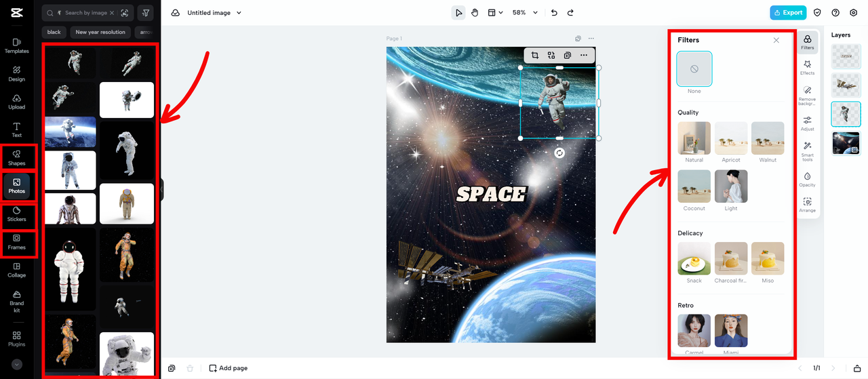Screen dimensions: 868x379
Task: Open page more options above canvas
Action: (591, 39)
